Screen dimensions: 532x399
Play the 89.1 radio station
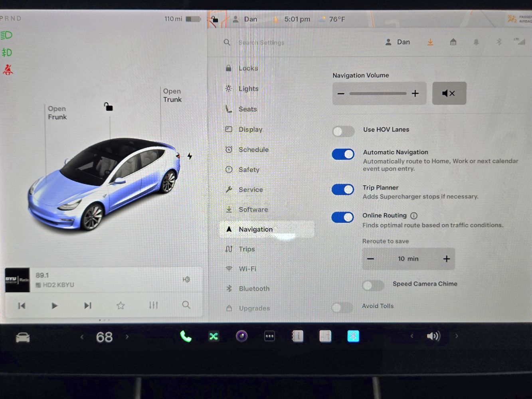(55, 306)
